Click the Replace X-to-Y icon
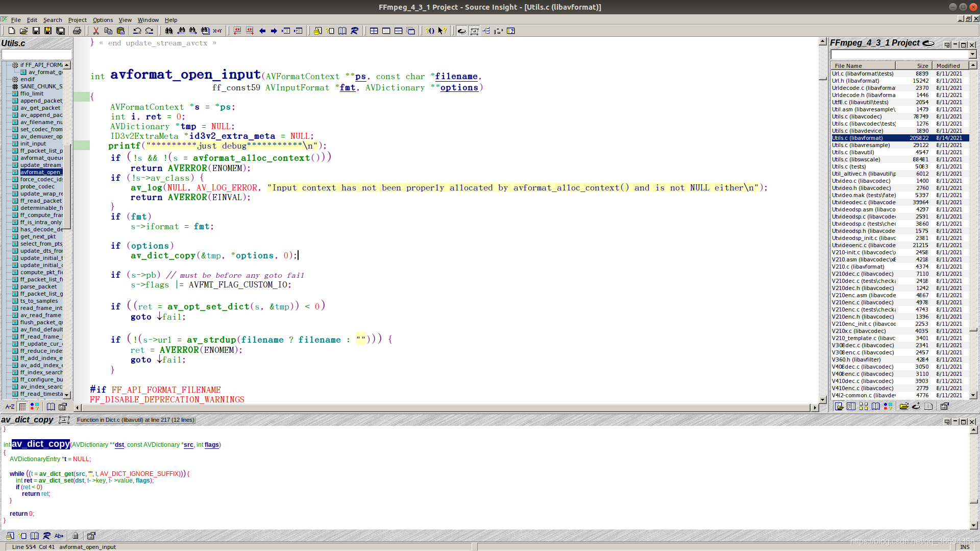 (217, 31)
